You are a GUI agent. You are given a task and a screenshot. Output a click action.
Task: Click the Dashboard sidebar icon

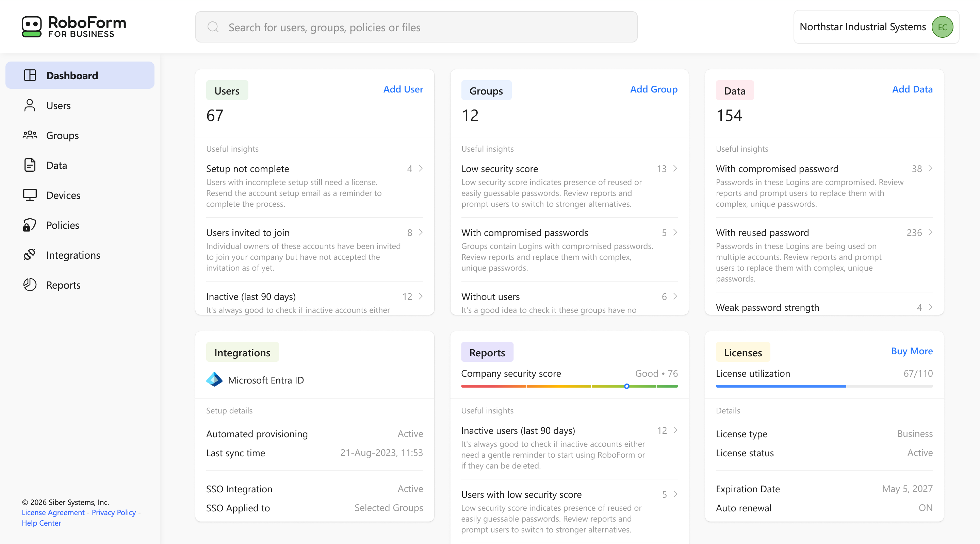point(30,75)
